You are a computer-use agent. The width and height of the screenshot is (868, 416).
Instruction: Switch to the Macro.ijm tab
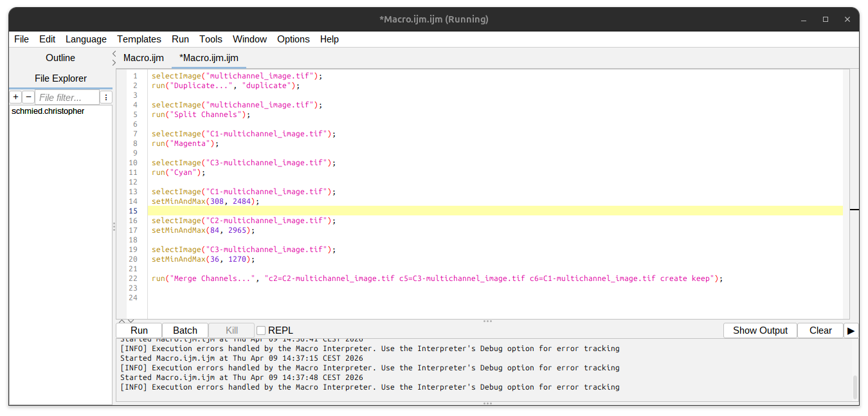pos(143,58)
